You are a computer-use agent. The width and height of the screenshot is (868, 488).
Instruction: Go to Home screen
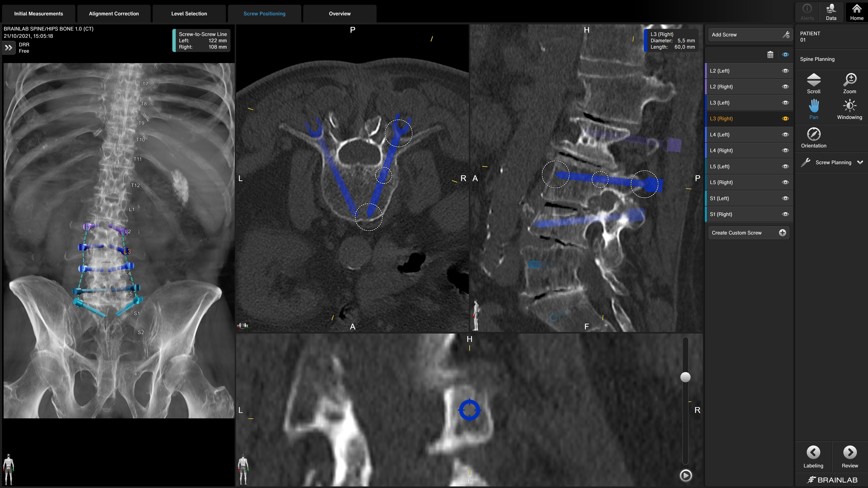[856, 12]
